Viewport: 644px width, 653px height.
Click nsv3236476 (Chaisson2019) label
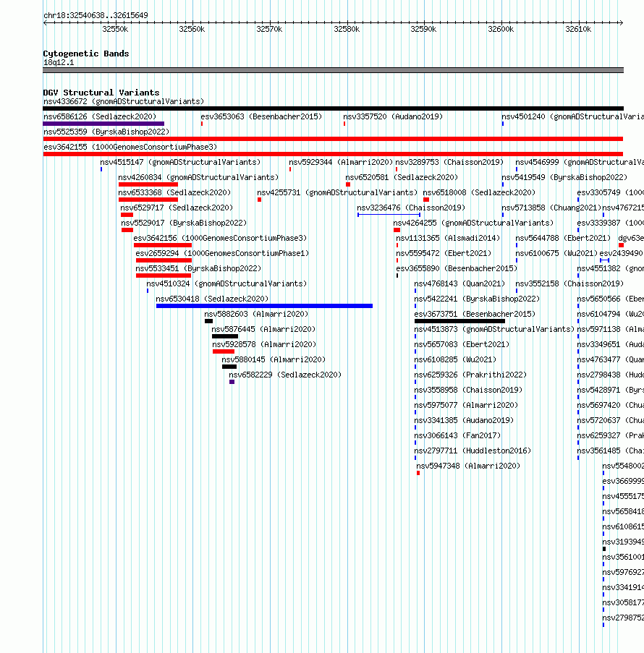(411, 208)
